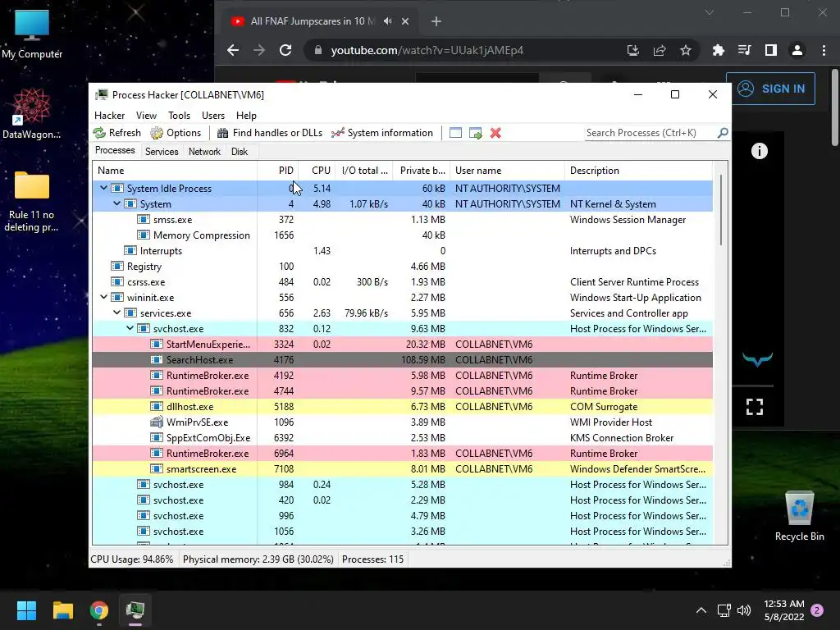Switch to the Network tab
The height and width of the screenshot is (630, 840).
(x=204, y=152)
